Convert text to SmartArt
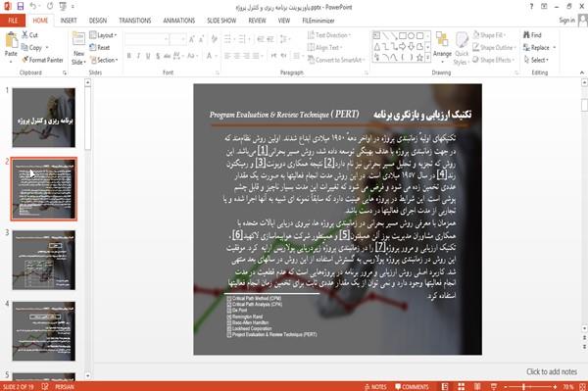 click(x=335, y=60)
